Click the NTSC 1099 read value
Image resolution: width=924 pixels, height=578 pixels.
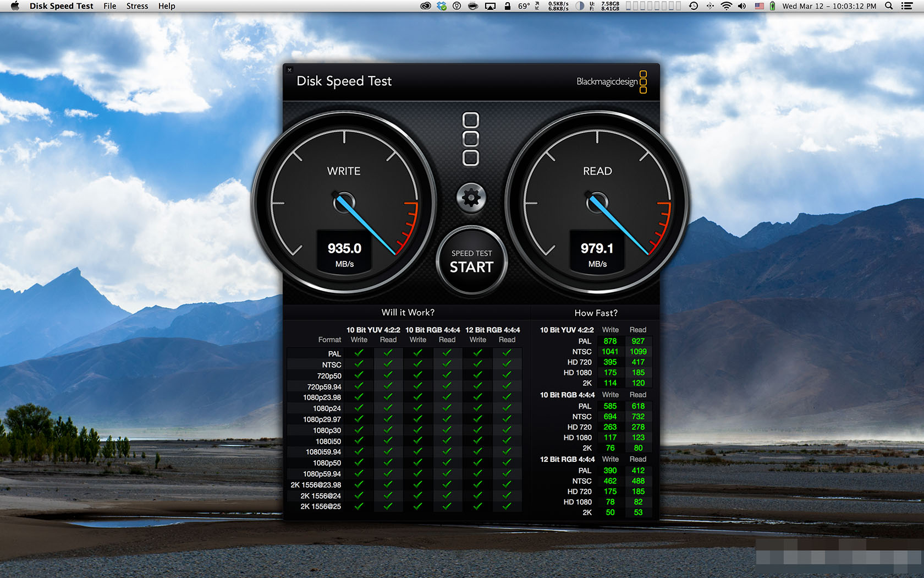638,352
